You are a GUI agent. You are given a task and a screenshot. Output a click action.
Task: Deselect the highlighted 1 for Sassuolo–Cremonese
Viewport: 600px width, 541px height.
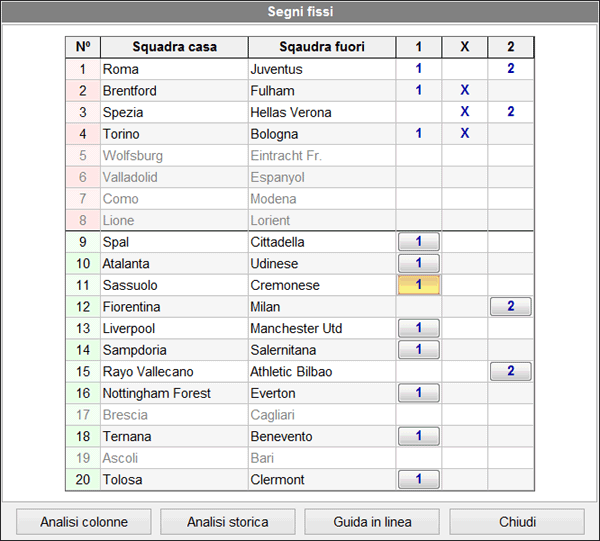point(419,285)
